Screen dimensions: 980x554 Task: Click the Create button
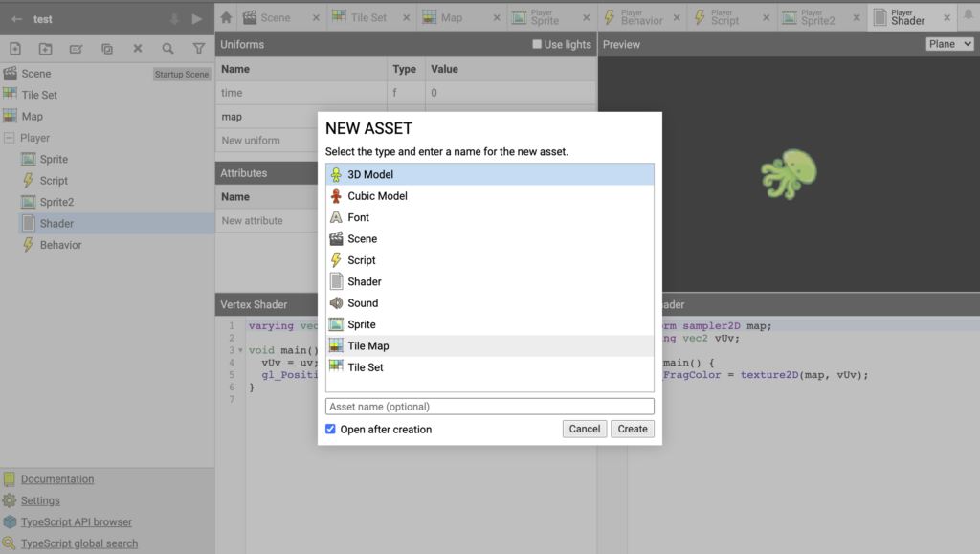(x=633, y=429)
